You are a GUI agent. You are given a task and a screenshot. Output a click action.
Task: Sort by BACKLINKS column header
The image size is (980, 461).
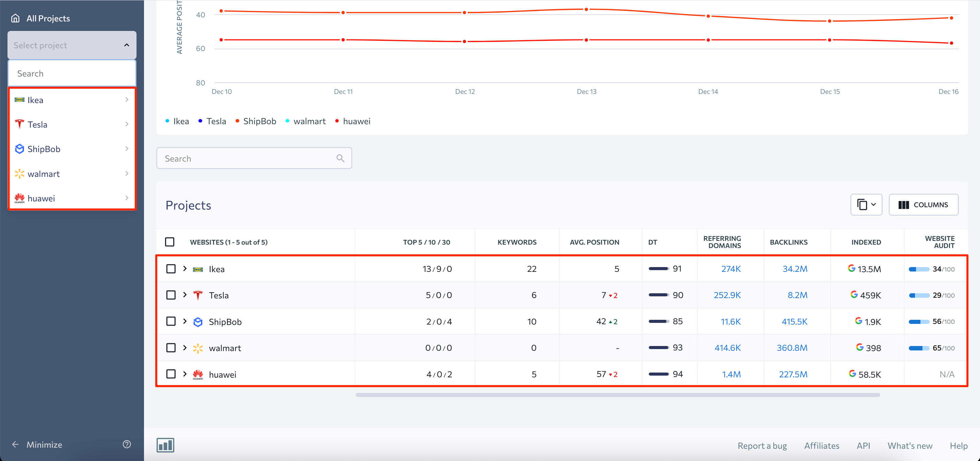[789, 242]
